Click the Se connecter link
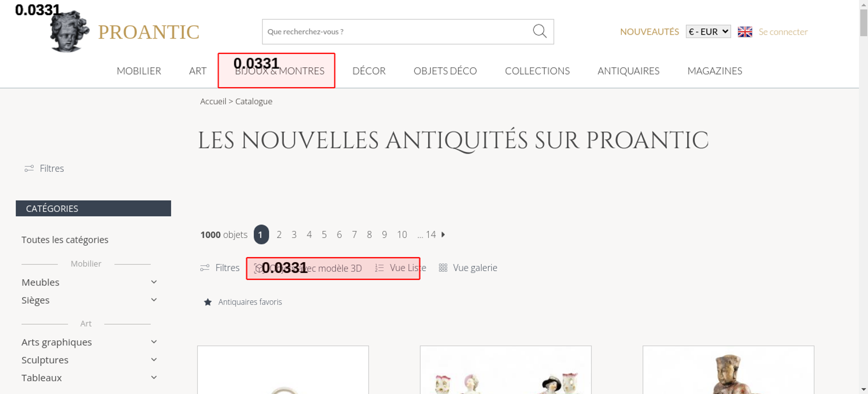 pos(783,32)
